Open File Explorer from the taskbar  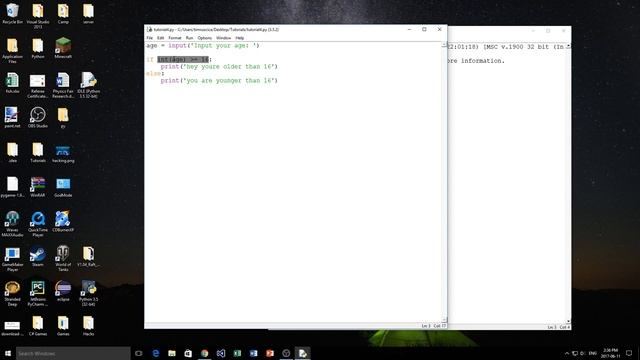172,353
